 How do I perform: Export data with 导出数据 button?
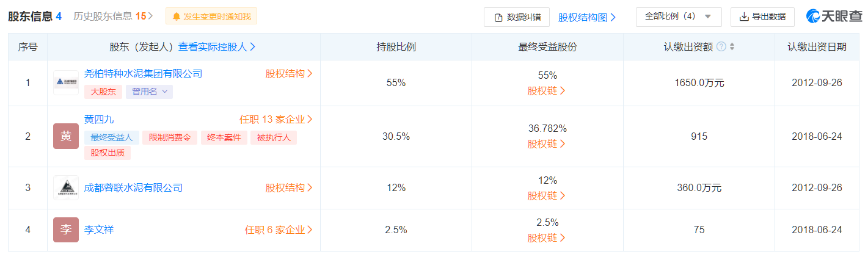point(762,17)
